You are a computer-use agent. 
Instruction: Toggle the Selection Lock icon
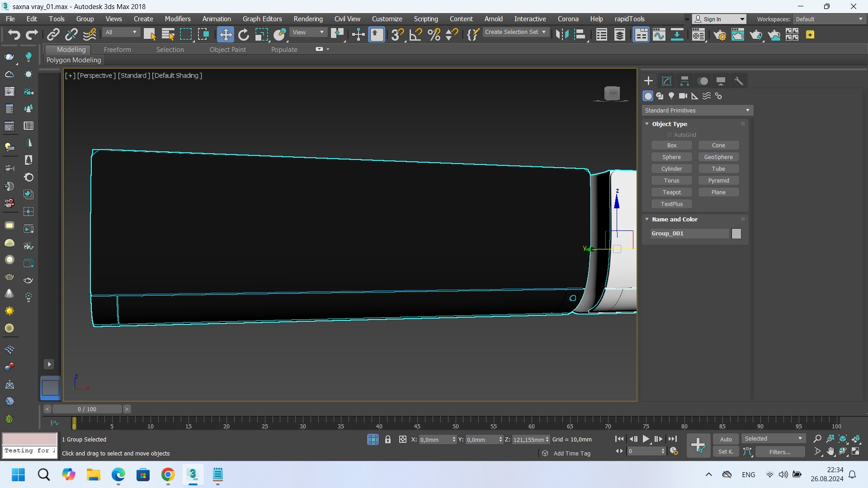[x=387, y=439]
